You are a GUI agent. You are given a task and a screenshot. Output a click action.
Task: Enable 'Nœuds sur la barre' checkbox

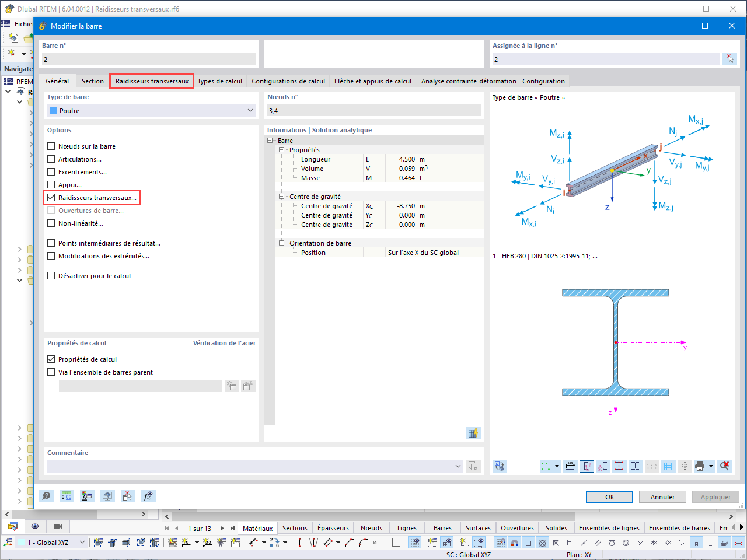[x=51, y=146]
